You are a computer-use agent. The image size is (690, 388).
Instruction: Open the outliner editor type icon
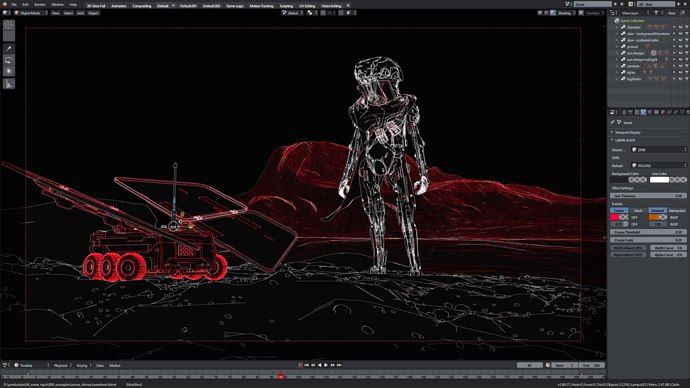(612, 13)
